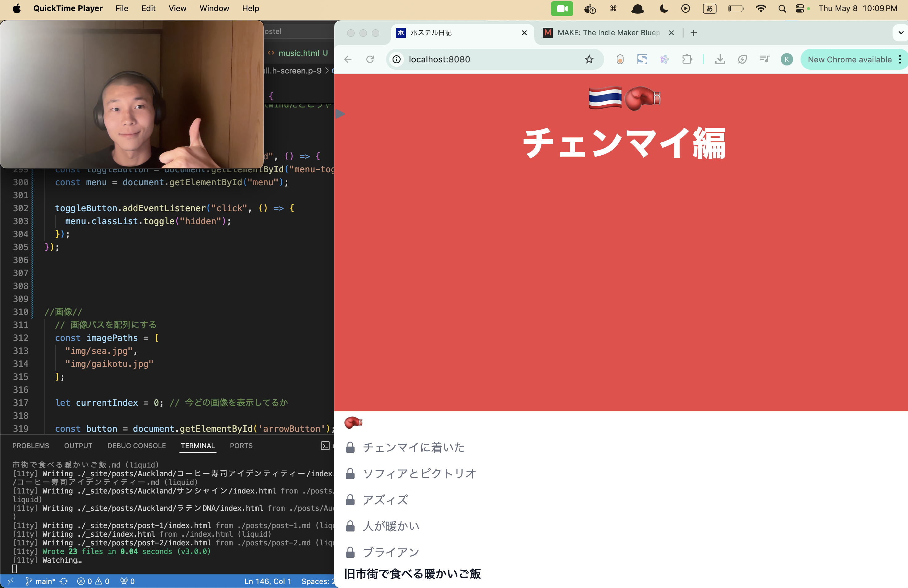Open the Apple menu
The width and height of the screenshot is (908, 588).
16,8
